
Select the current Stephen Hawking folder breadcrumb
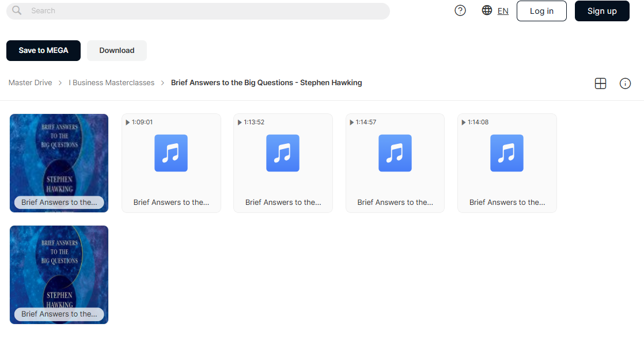267,82
